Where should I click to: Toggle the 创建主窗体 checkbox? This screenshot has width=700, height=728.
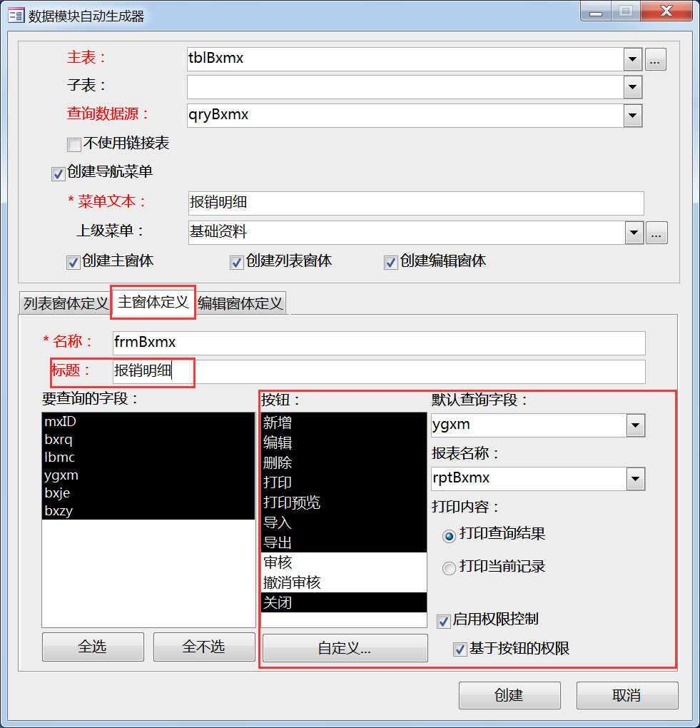coord(73,263)
